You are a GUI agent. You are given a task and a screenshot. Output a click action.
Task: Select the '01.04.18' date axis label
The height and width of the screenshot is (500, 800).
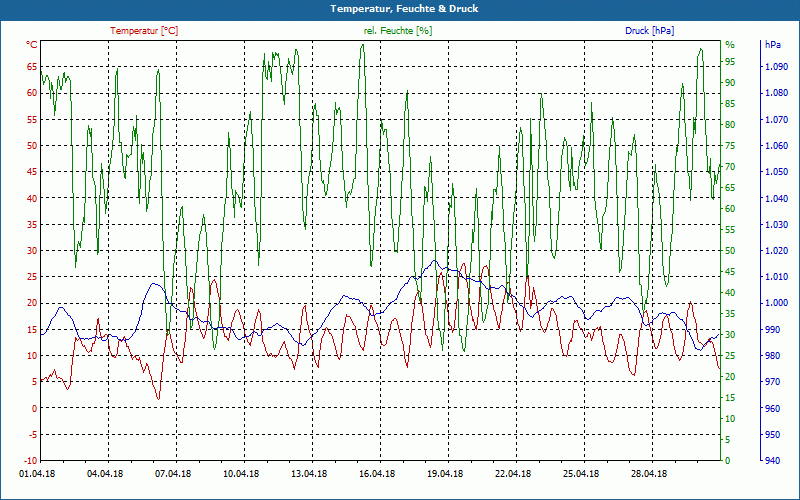pyautogui.click(x=37, y=473)
